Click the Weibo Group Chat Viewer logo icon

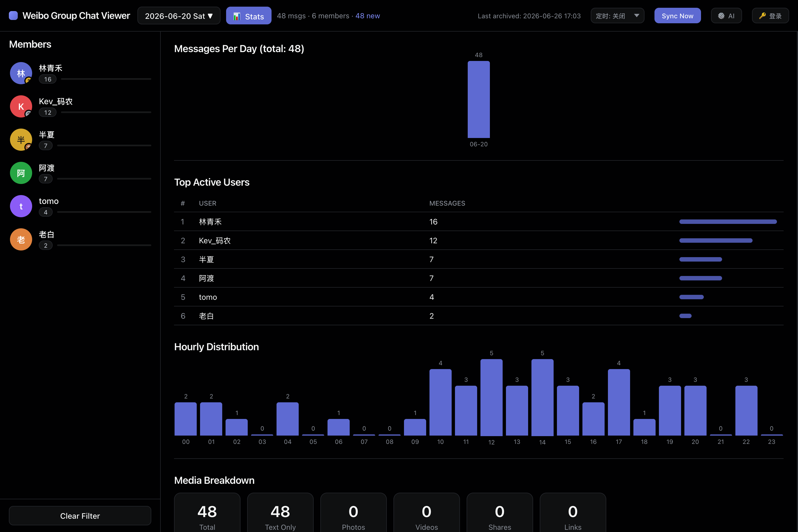[x=13, y=16]
